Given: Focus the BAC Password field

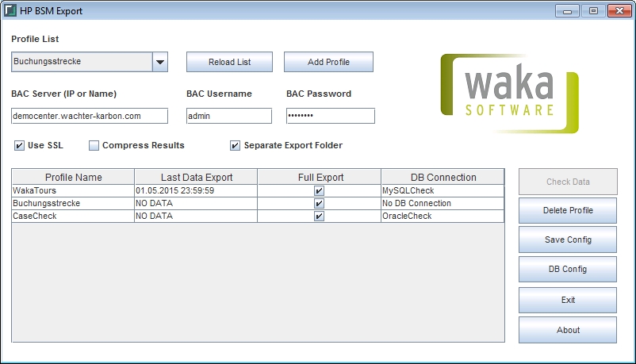Looking at the screenshot, I should (331, 116).
